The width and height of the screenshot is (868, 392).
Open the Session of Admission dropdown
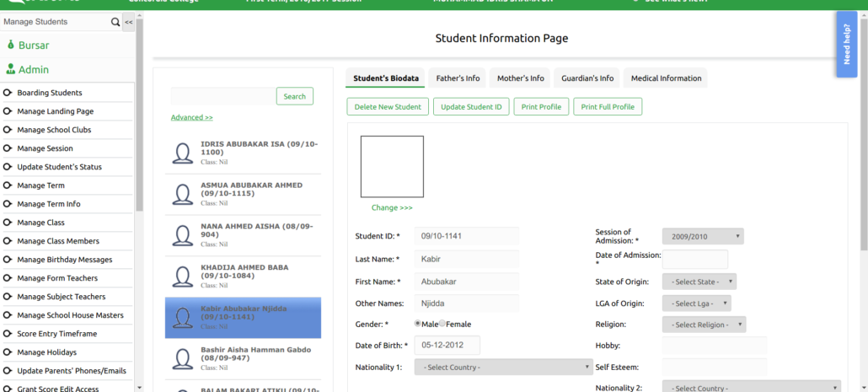[703, 236]
